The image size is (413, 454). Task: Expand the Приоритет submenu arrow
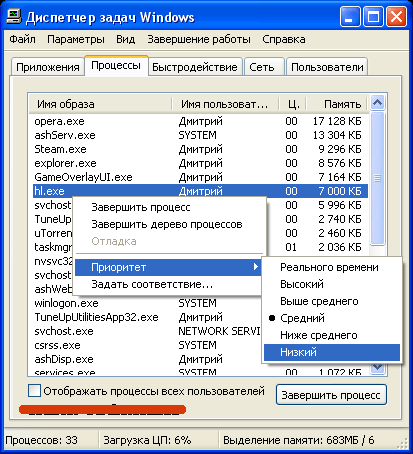pyautogui.click(x=255, y=267)
